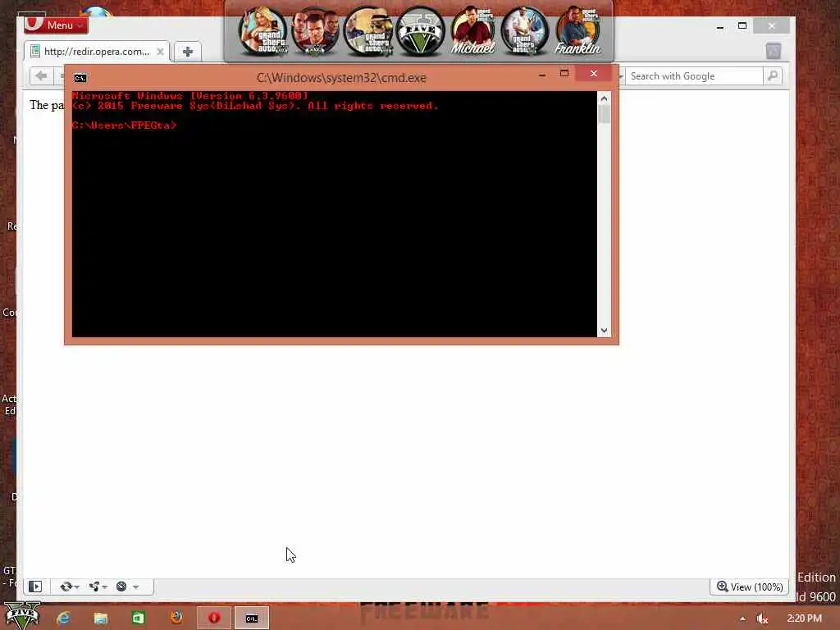This screenshot has width=840, height=630.
Task: Launch the Trevor GTA dock icon
Action: (524, 31)
